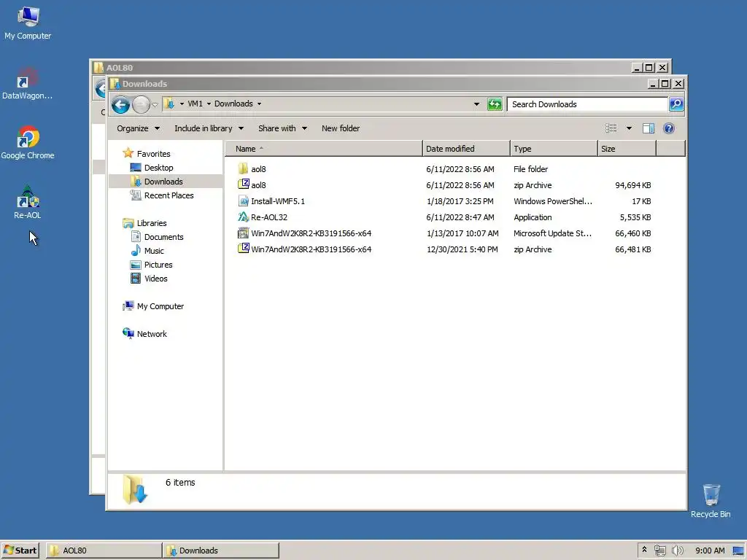Select Libraries in navigation pane
This screenshot has height=560, width=747.
click(144, 223)
